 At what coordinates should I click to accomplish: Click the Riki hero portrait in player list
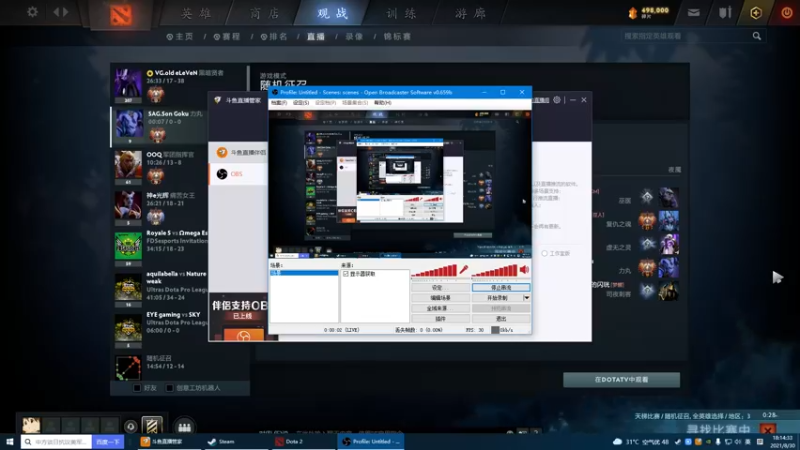tap(668, 268)
